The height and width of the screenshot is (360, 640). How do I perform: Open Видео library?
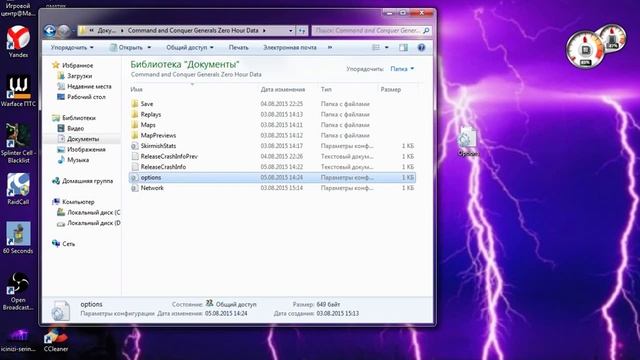pos(75,129)
